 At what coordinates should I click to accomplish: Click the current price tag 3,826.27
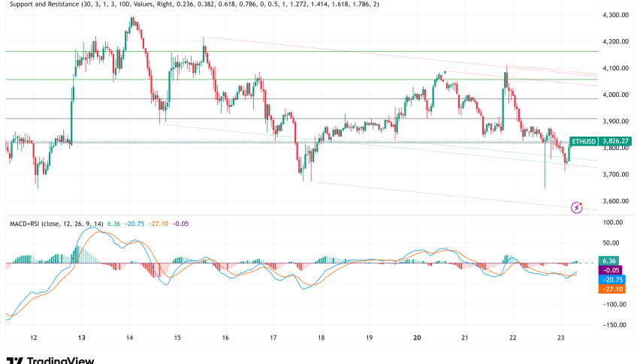(x=616, y=141)
